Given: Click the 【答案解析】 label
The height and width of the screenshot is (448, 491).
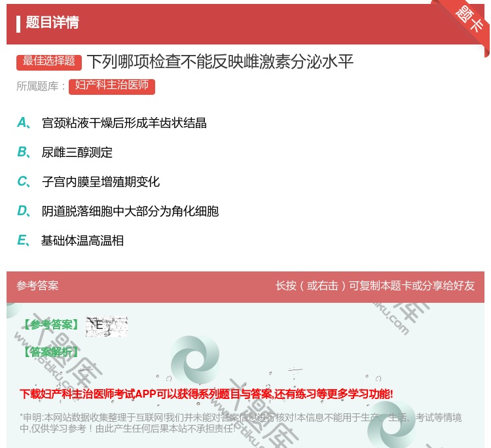Looking at the screenshot, I should [51, 352].
